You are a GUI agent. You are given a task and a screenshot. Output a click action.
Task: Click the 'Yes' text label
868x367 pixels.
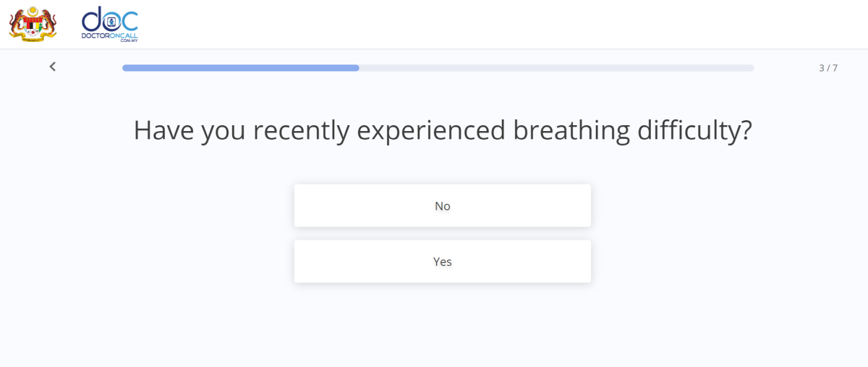442,262
